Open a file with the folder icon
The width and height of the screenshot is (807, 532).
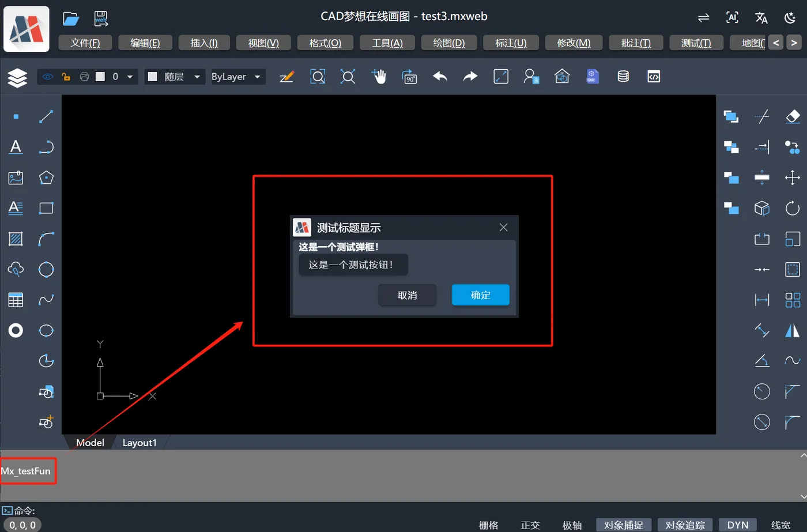(x=71, y=18)
